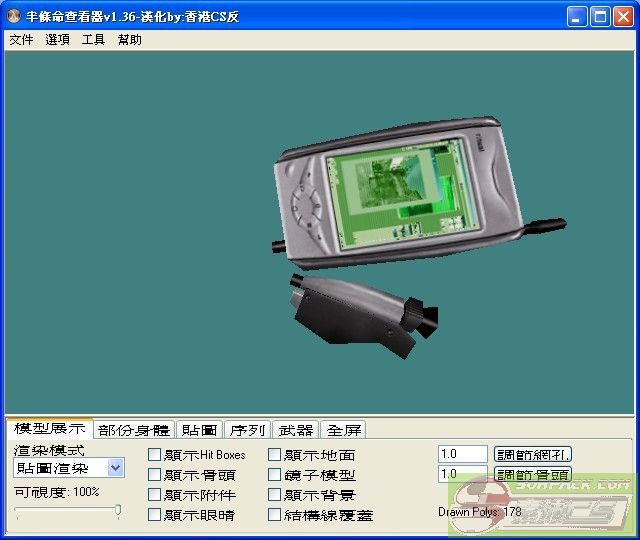Focus the mesh scale input field
The image size is (640, 540).
[462, 454]
